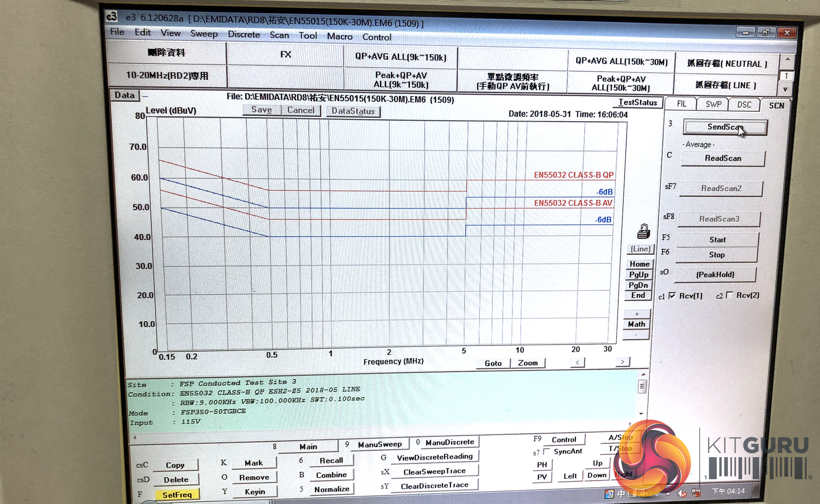Enable the Rcv(2) checkbox
The height and width of the screenshot is (504, 820).
click(729, 295)
